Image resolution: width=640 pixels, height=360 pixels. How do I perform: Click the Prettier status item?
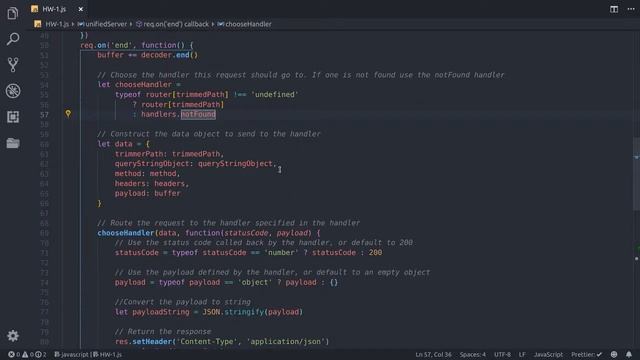586,354
